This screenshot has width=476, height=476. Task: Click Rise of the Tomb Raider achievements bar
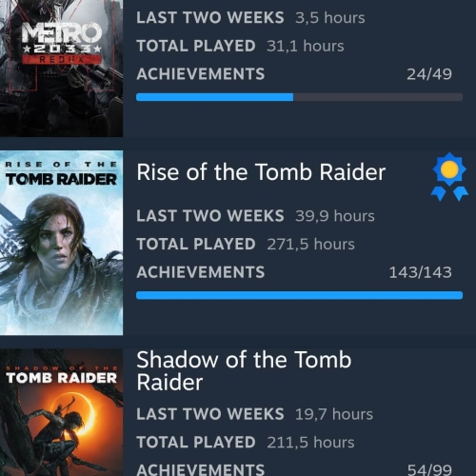coord(299,295)
